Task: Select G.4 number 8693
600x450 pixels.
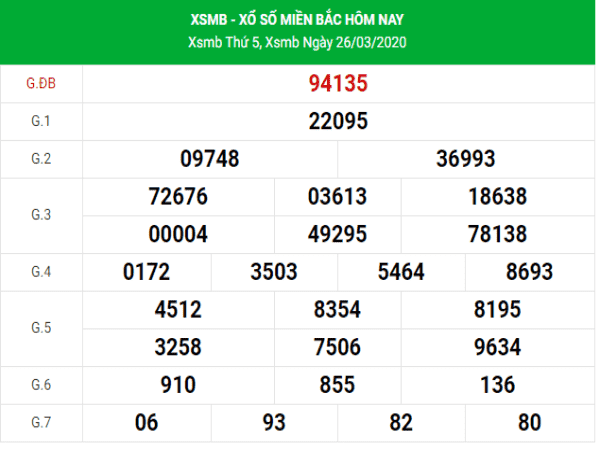Action: (x=530, y=272)
